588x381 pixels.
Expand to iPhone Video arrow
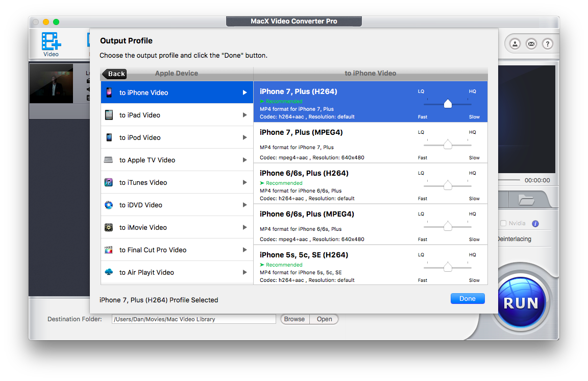(244, 92)
